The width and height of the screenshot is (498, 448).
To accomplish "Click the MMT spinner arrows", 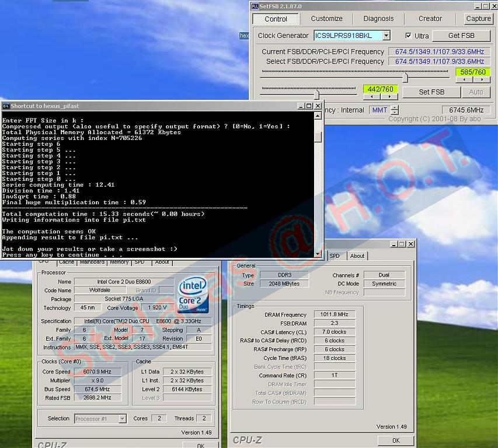I will point(395,110).
